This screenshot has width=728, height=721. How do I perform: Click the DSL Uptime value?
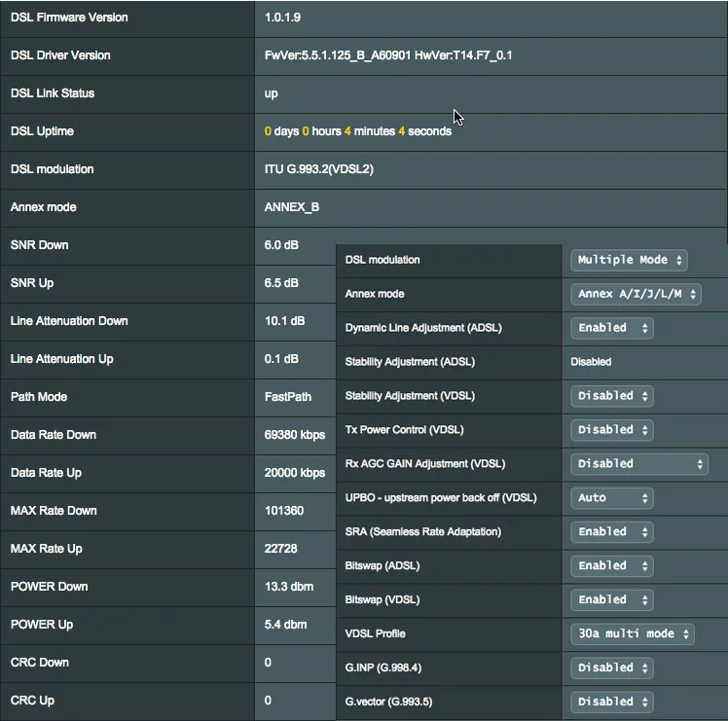coord(357,131)
